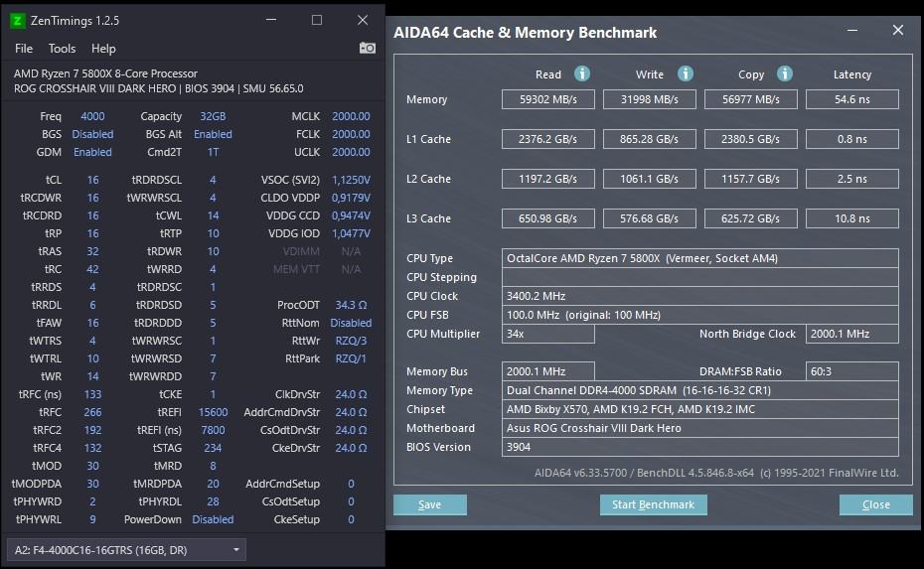Click the CPU Clock field 3400.2 MHz
Viewport: 924px width, 569px height.
coord(700,296)
